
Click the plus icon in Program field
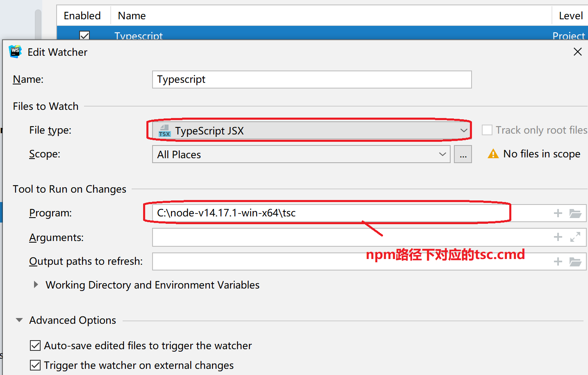click(558, 213)
